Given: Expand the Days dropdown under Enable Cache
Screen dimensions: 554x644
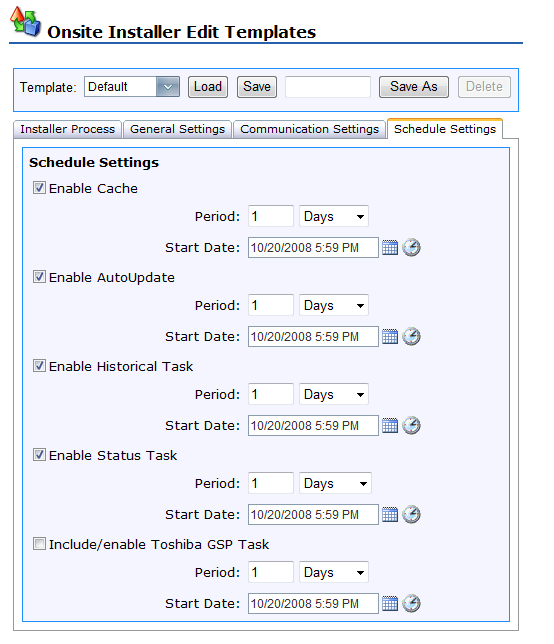Looking at the screenshot, I should tap(334, 216).
